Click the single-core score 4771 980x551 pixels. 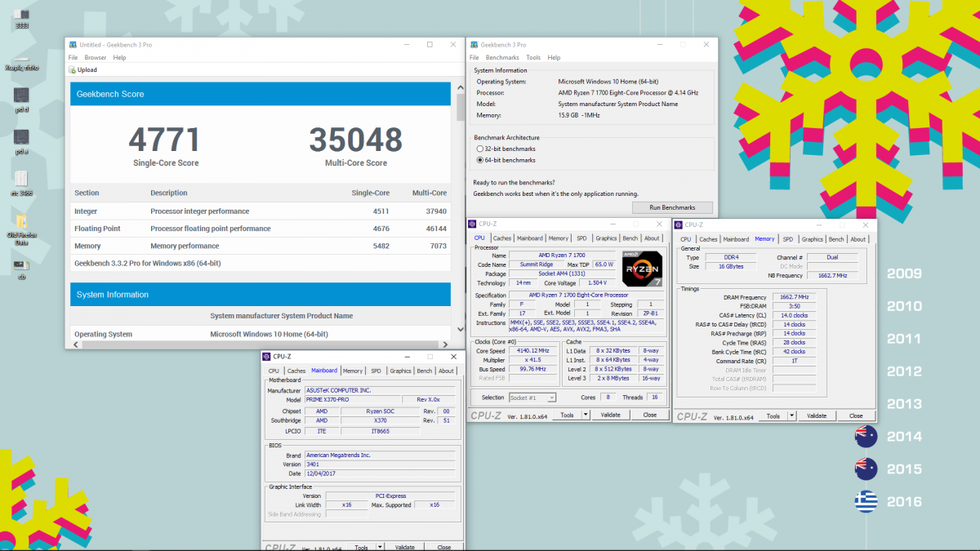point(165,140)
